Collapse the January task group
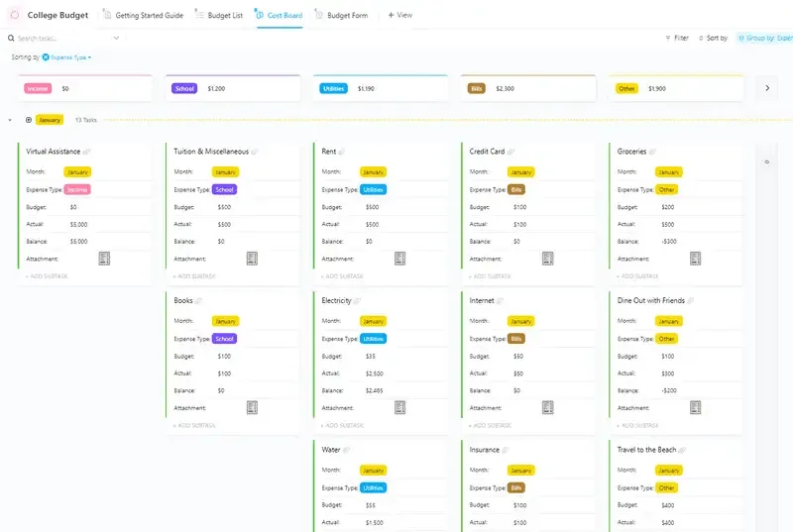793x532 pixels. (10, 120)
